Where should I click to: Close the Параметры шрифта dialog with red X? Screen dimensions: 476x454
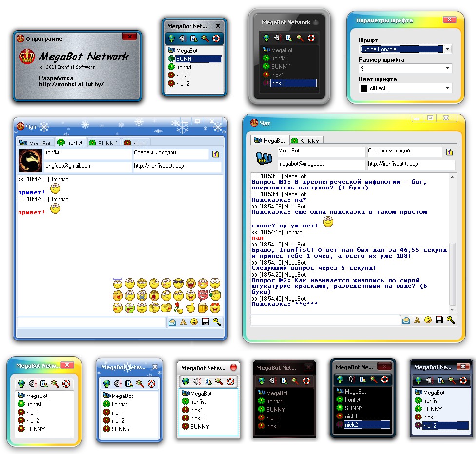click(x=449, y=19)
